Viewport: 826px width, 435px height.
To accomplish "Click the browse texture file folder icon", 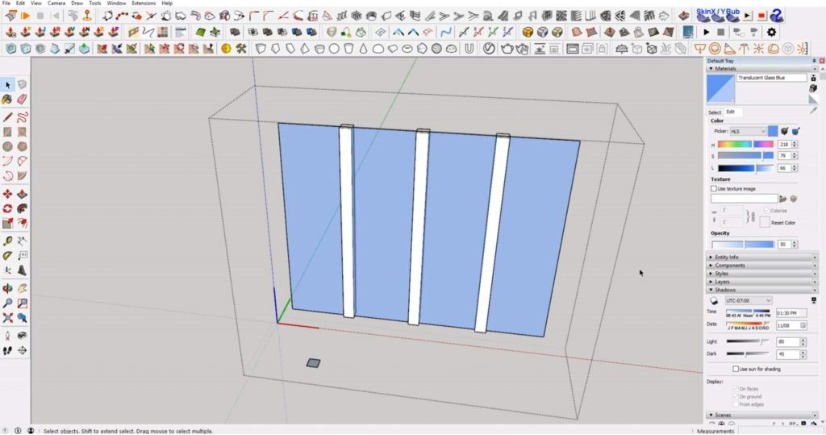I will [783, 199].
